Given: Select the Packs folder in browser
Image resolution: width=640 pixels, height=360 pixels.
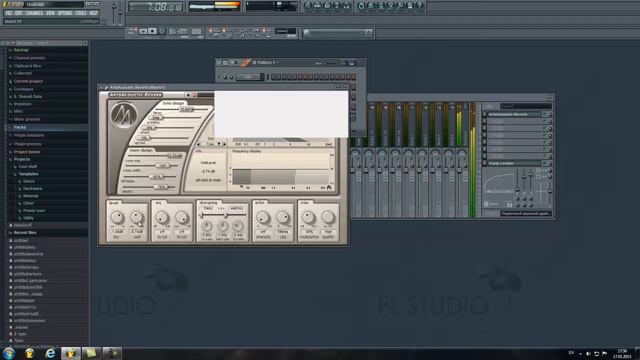Looking at the screenshot, I should coord(20,127).
